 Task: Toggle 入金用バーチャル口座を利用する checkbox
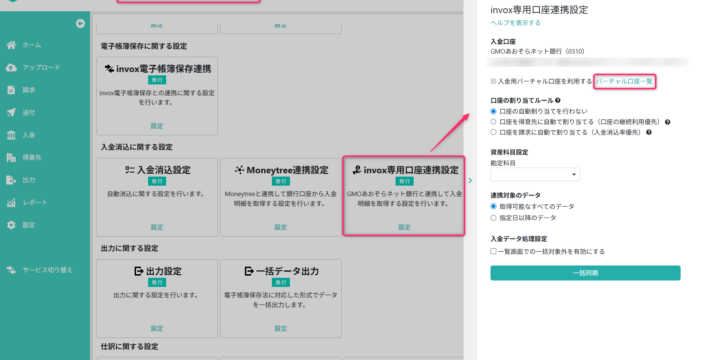pos(494,81)
